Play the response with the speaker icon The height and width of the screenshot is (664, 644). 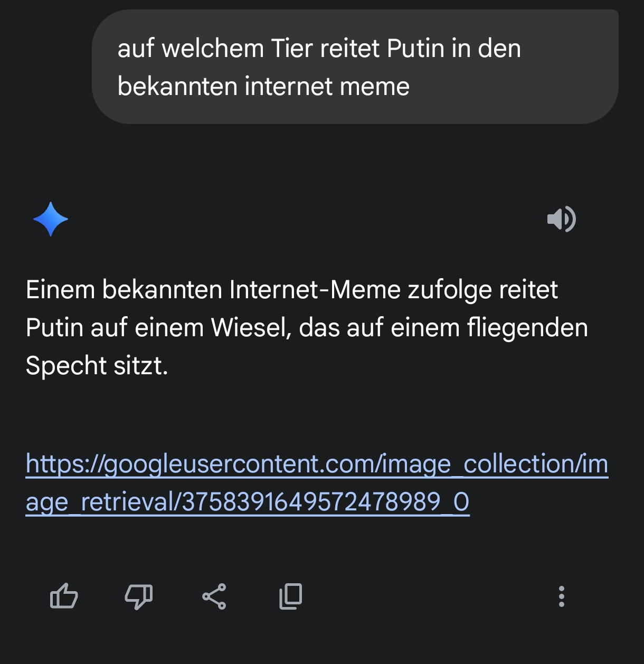(x=561, y=219)
